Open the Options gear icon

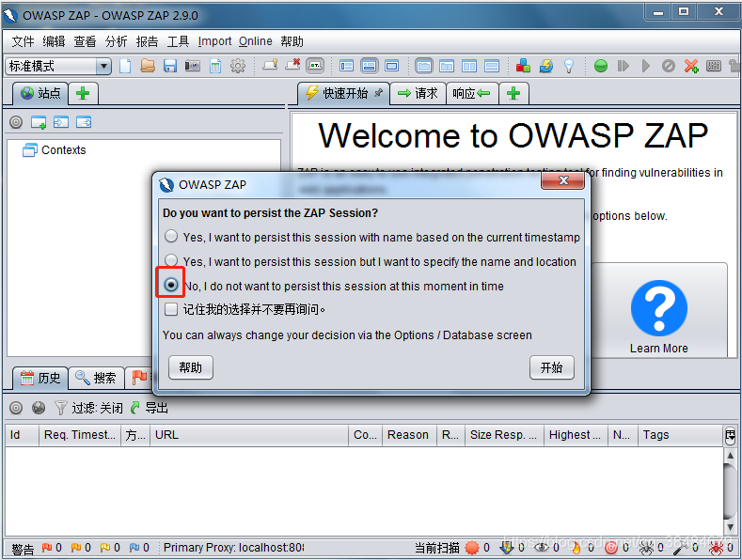[238, 66]
